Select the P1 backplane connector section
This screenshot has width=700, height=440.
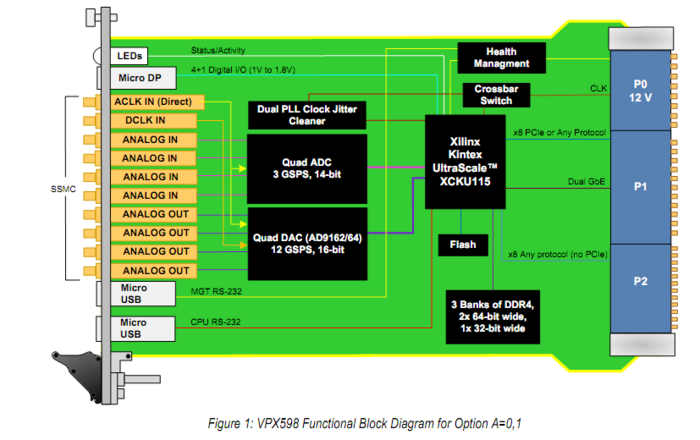(640, 187)
